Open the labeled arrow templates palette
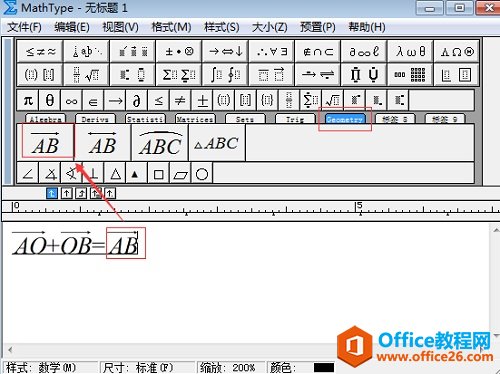Screen dimensions: 500x374 coord(318,74)
